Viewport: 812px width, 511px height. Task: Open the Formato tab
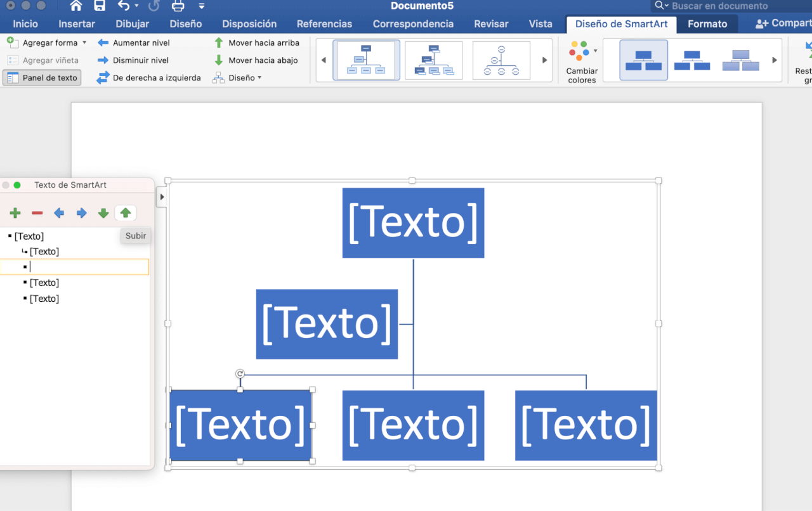point(707,24)
